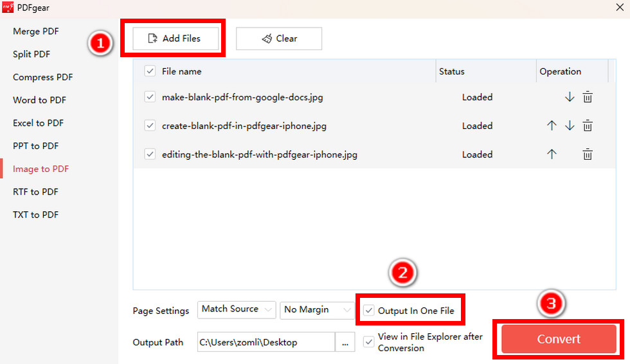Switch to the Merge PDF tab
The width and height of the screenshot is (630, 364).
coord(36,31)
